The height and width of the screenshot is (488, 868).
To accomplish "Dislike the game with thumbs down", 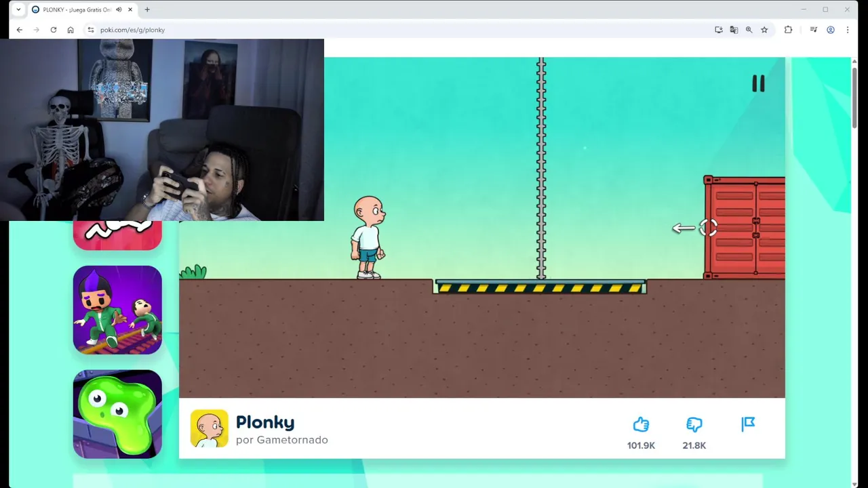I will pyautogui.click(x=694, y=425).
